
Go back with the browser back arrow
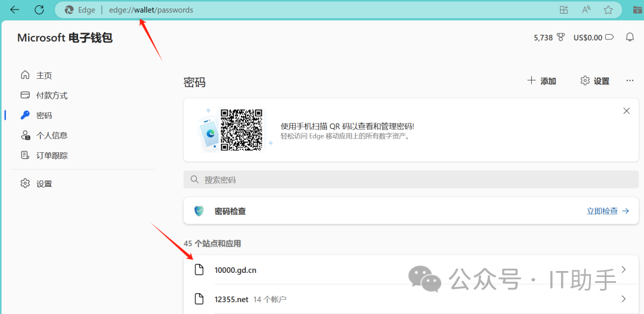click(15, 10)
